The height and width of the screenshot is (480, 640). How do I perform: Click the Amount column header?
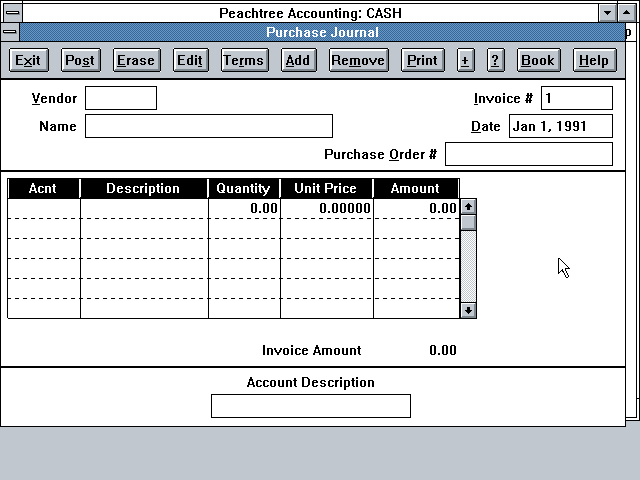[416, 189]
